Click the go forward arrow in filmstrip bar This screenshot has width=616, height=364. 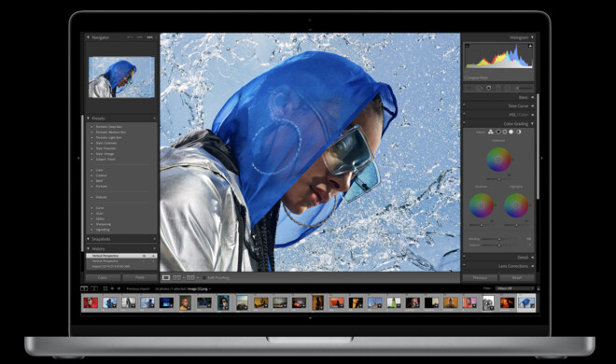119,288
